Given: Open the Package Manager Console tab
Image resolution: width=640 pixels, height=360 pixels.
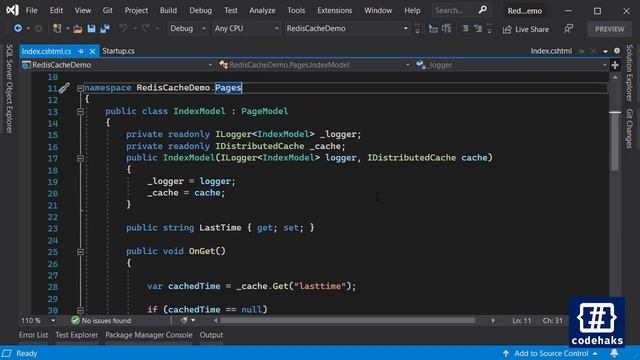Looking at the screenshot, I should (x=149, y=335).
